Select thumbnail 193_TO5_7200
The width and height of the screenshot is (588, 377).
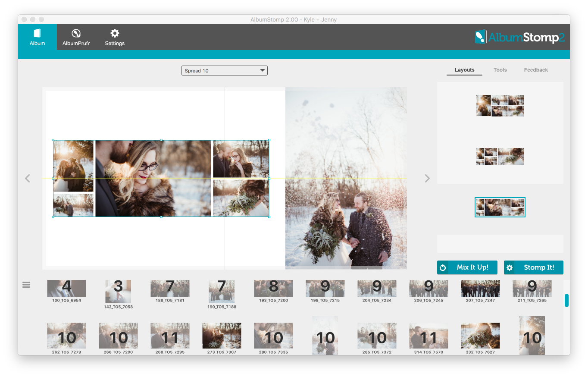(273, 289)
